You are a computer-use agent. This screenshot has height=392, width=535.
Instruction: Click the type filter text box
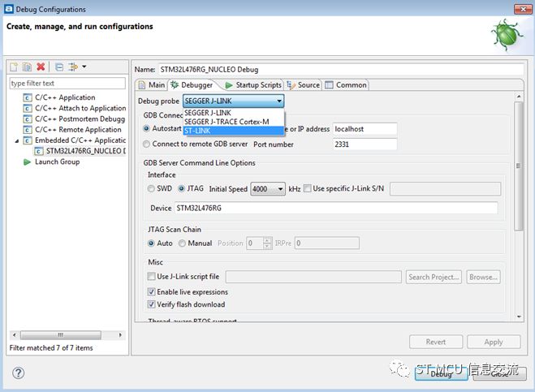click(x=67, y=84)
